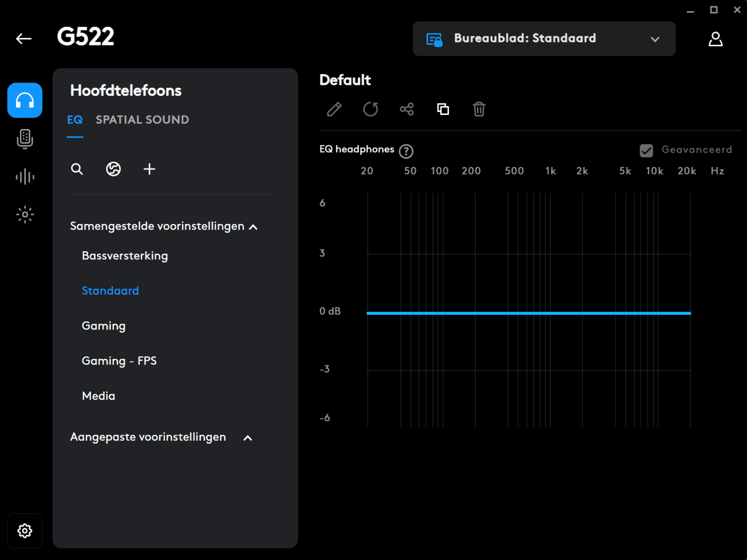Click the 0 dB axis label
The image size is (747, 560).
point(330,311)
